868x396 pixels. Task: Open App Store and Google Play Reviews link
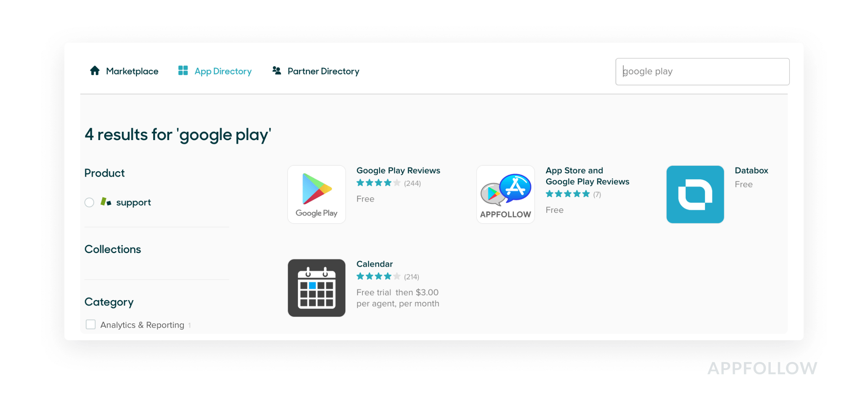pos(587,176)
